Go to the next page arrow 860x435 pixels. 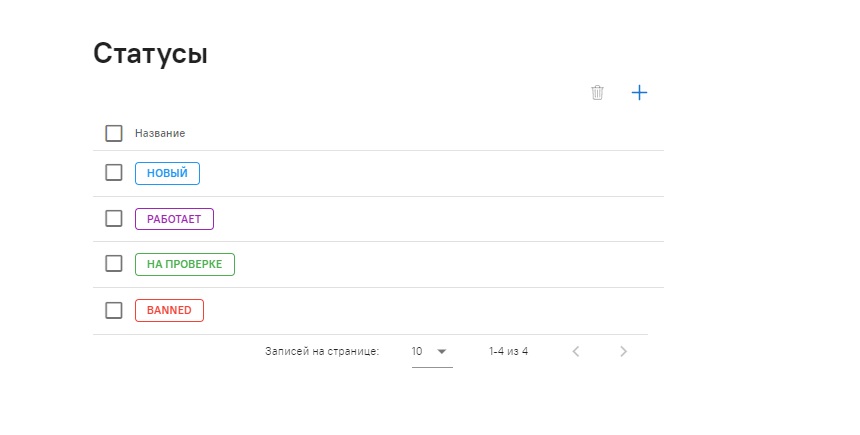coord(623,351)
